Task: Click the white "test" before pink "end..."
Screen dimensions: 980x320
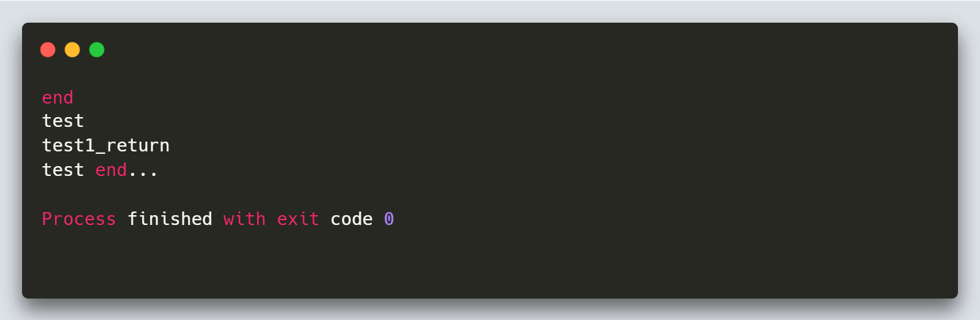Action: point(62,170)
